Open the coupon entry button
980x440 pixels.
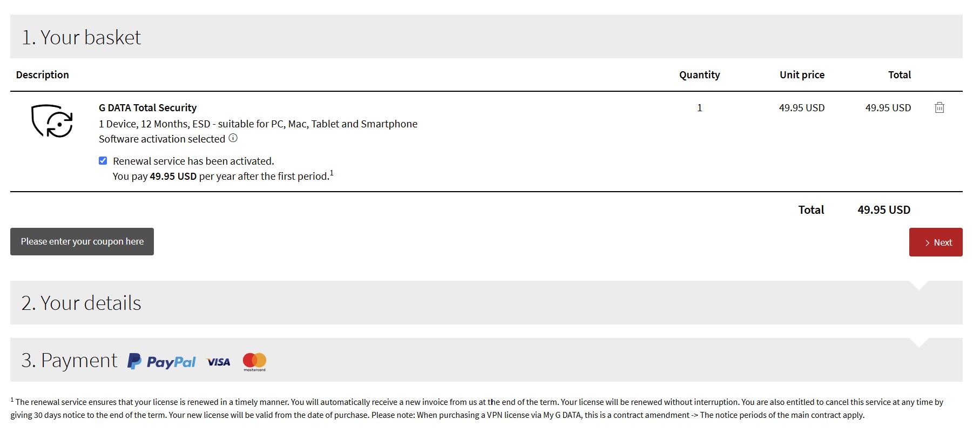(x=82, y=241)
